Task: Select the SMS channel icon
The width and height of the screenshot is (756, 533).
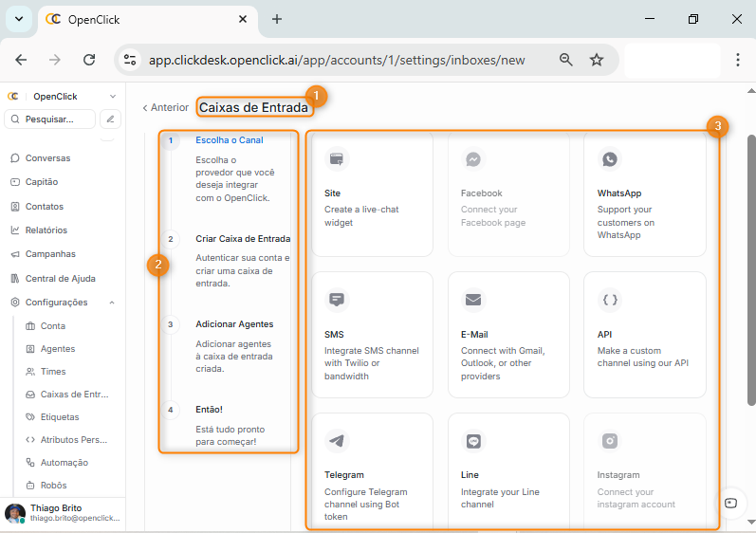Action: [x=336, y=301]
